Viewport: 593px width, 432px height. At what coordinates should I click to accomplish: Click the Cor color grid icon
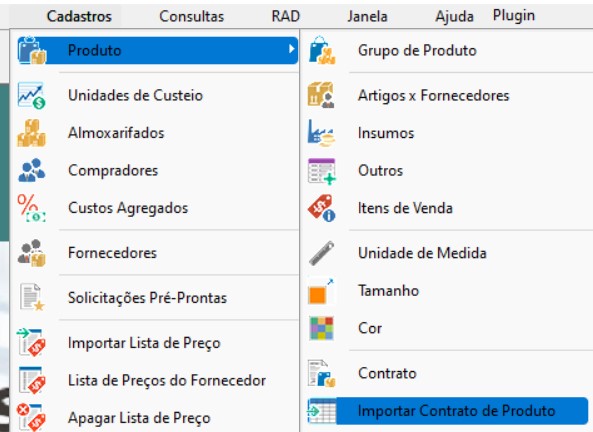321,328
